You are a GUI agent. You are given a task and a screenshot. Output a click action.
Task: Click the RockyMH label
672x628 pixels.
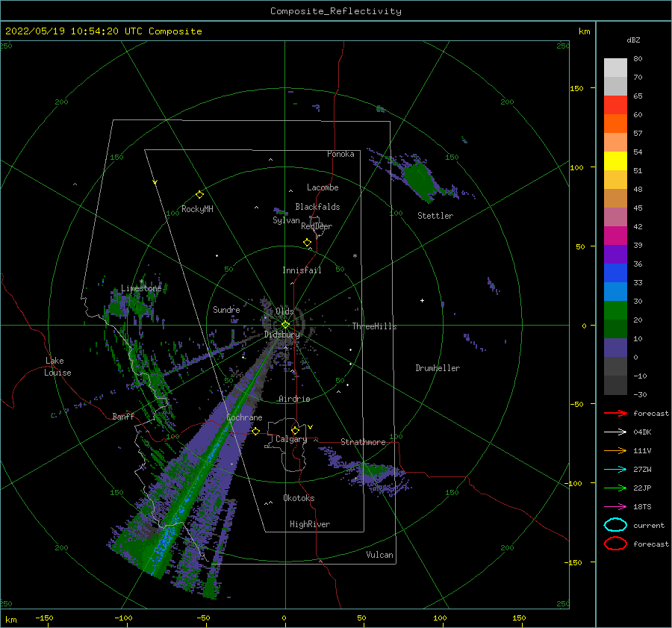[197, 209]
